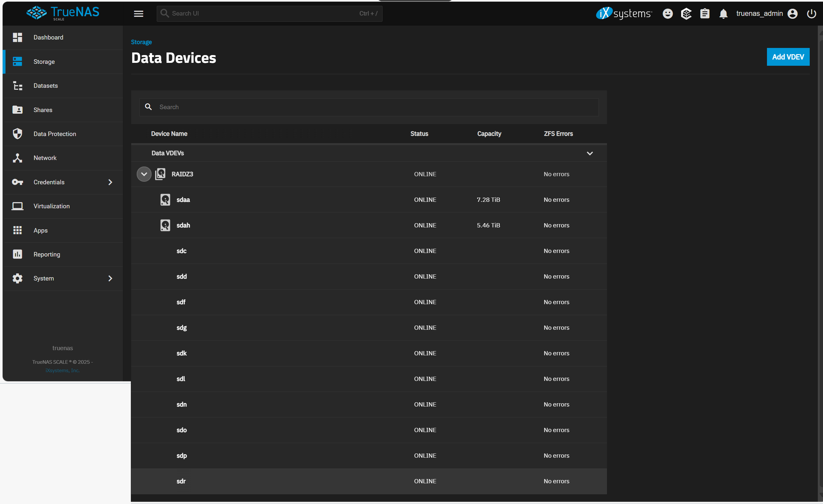Screen dimensions: 823x504
Task: Go to Data Protection page
Action: coord(55,134)
